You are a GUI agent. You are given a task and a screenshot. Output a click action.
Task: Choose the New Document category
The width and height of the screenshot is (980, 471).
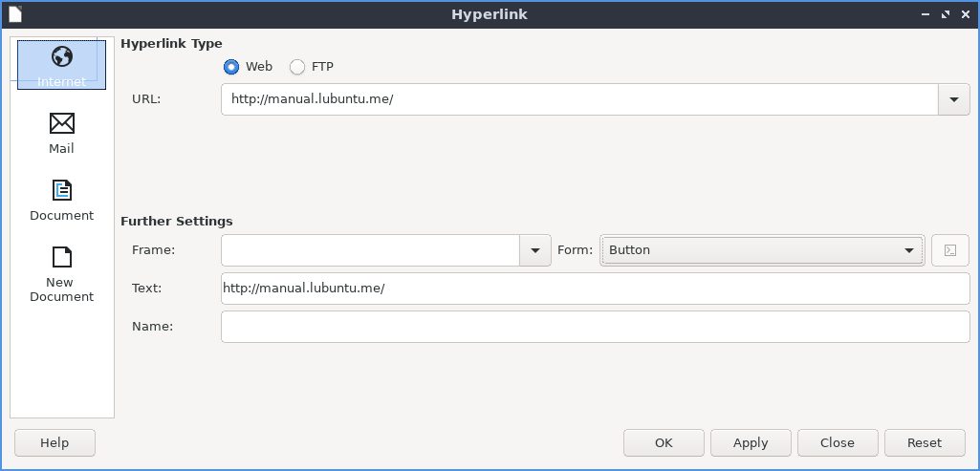pyautogui.click(x=61, y=273)
